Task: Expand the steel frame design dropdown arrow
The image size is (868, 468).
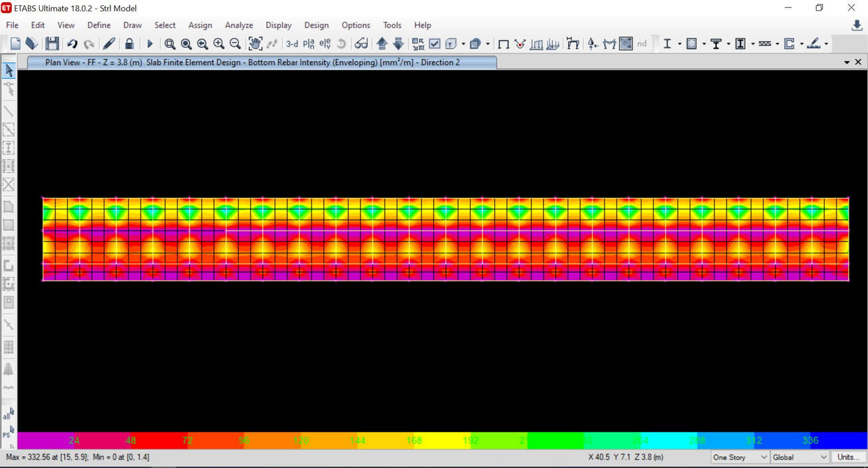Action: [679, 44]
